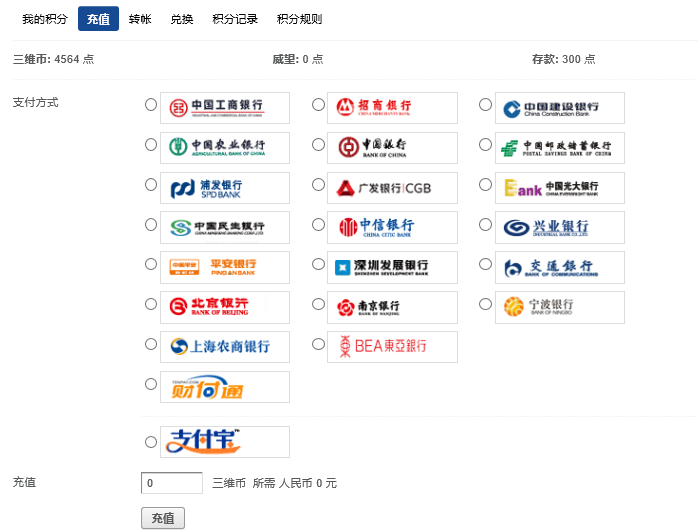The image size is (698, 532).
Task: Click the 支付方式 label
Action: 36,102
